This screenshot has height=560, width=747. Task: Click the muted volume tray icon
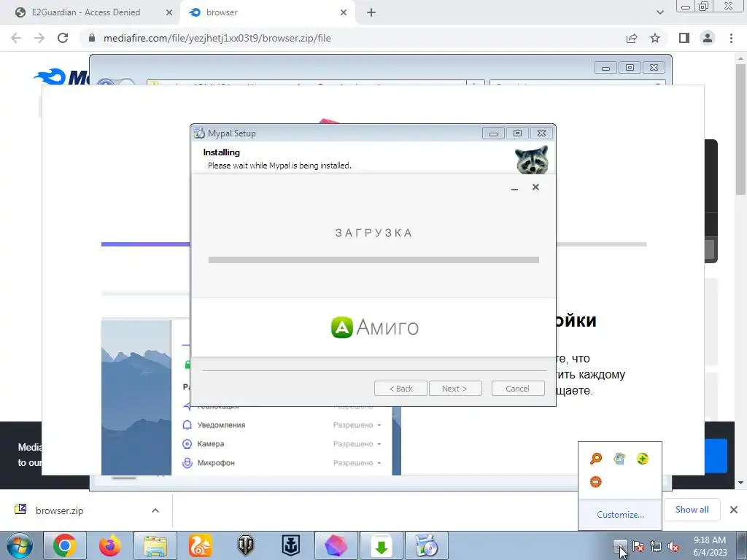pos(673,547)
